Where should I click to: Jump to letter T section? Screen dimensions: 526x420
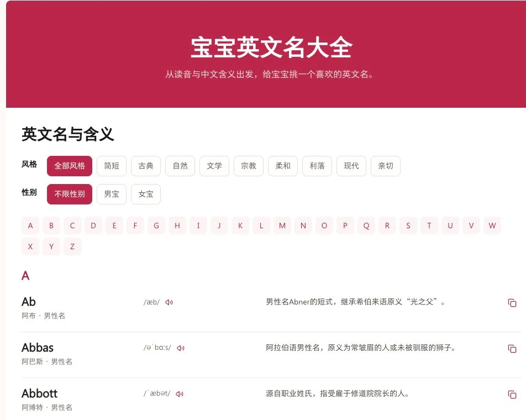tap(429, 225)
